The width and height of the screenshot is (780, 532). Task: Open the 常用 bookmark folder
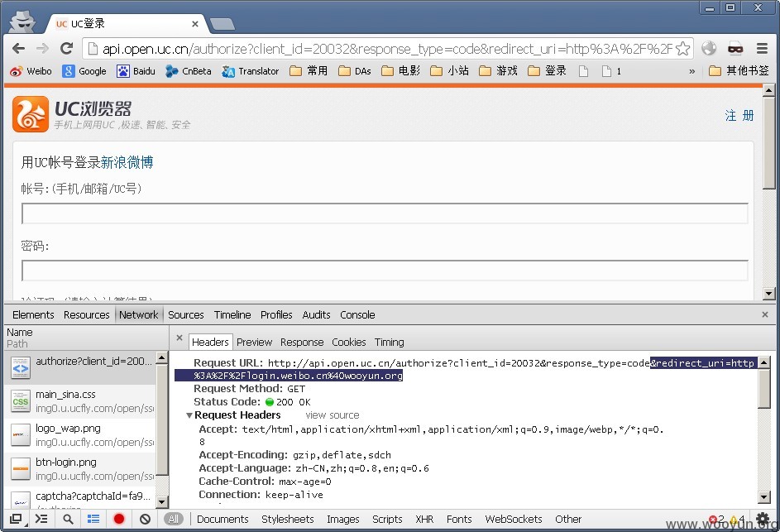click(x=309, y=71)
